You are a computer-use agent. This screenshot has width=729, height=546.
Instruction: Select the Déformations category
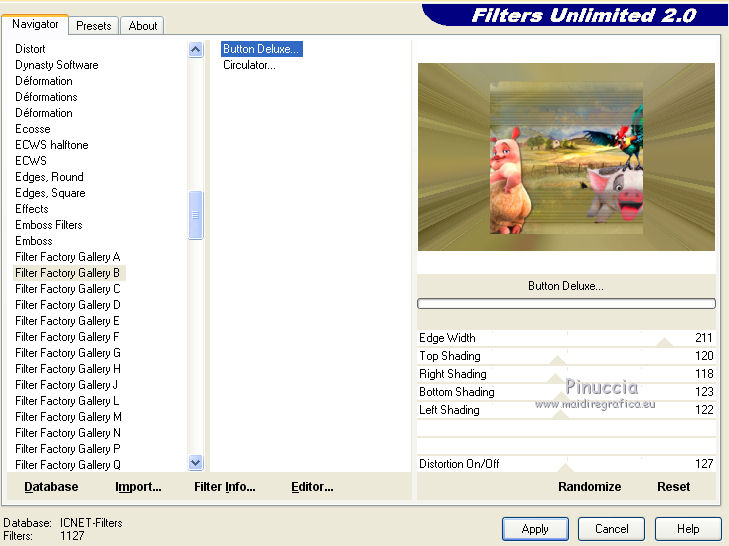click(x=46, y=97)
